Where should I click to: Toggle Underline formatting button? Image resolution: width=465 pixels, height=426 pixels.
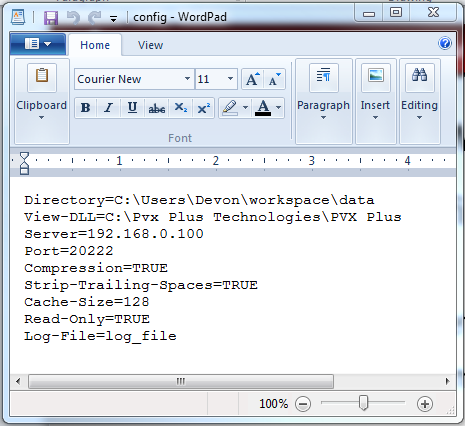point(132,108)
